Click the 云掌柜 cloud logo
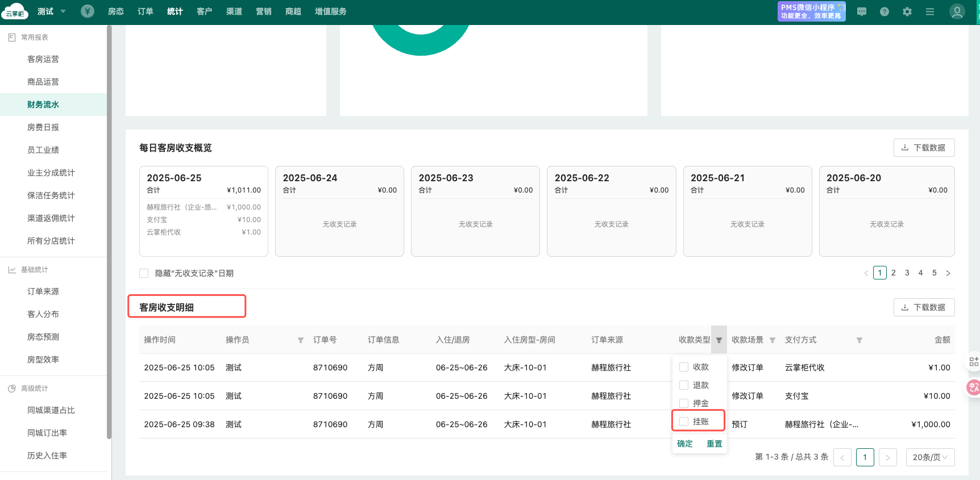The image size is (980, 480). [x=15, y=11]
